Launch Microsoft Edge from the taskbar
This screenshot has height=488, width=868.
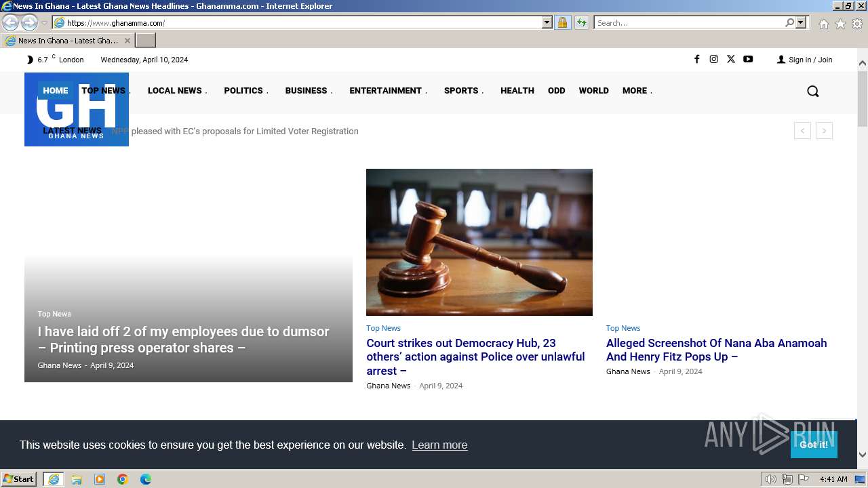[146, 479]
